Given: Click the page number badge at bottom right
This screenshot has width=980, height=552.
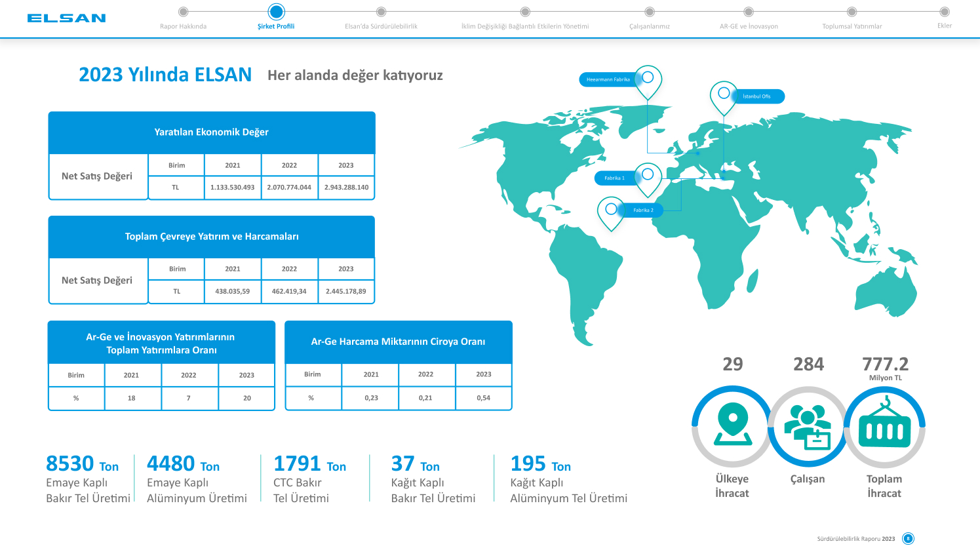Looking at the screenshot, I should (908, 539).
